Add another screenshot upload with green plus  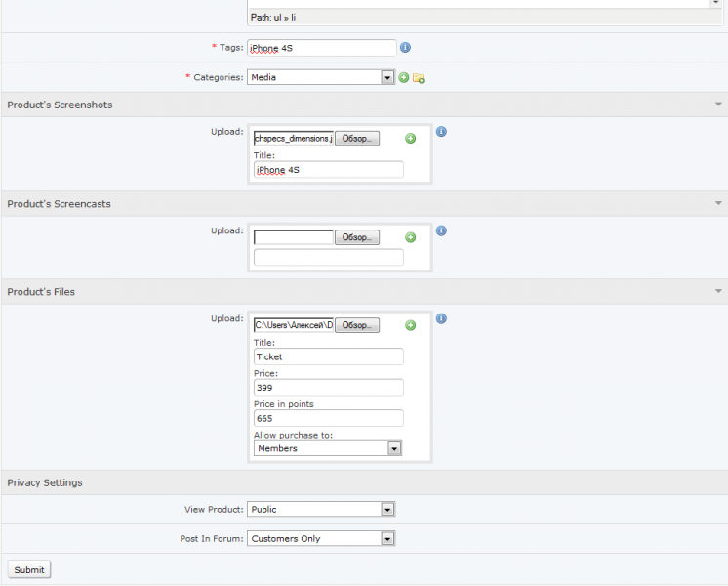point(411,138)
